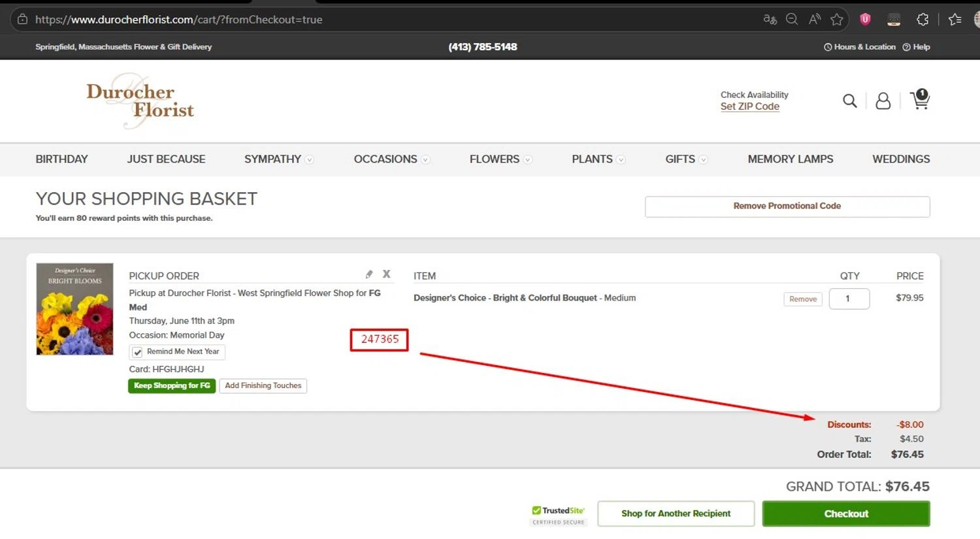The height and width of the screenshot is (539, 980).
Task: Click Card: HFGHJHGHJ text
Action: pyautogui.click(x=166, y=369)
